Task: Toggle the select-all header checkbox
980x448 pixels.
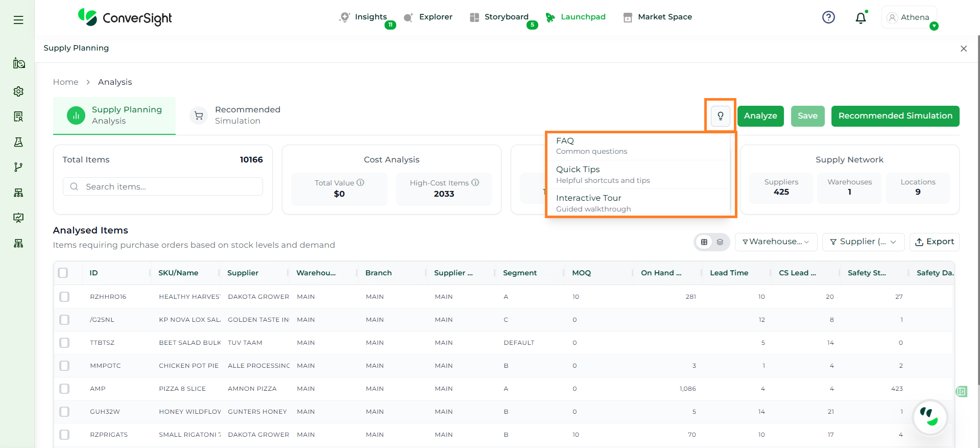Action: coord(63,273)
